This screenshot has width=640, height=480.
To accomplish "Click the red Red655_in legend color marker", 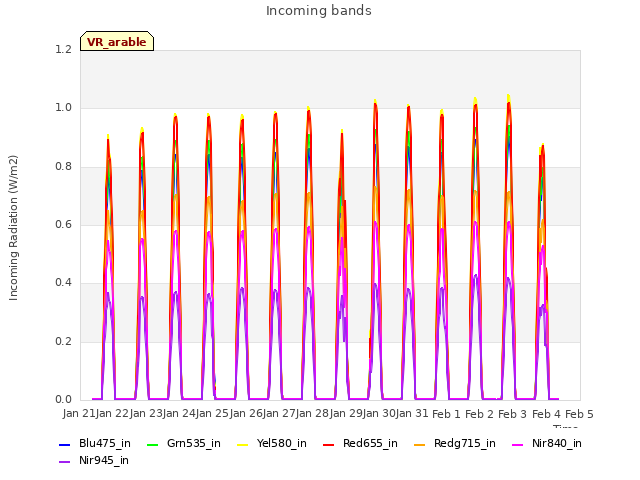I will click(x=329, y=444).
